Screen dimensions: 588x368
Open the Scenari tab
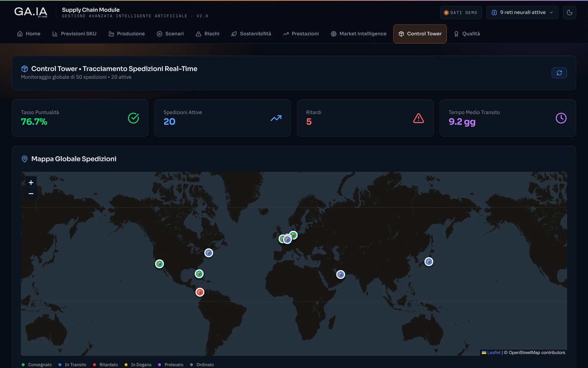[170, 34]
